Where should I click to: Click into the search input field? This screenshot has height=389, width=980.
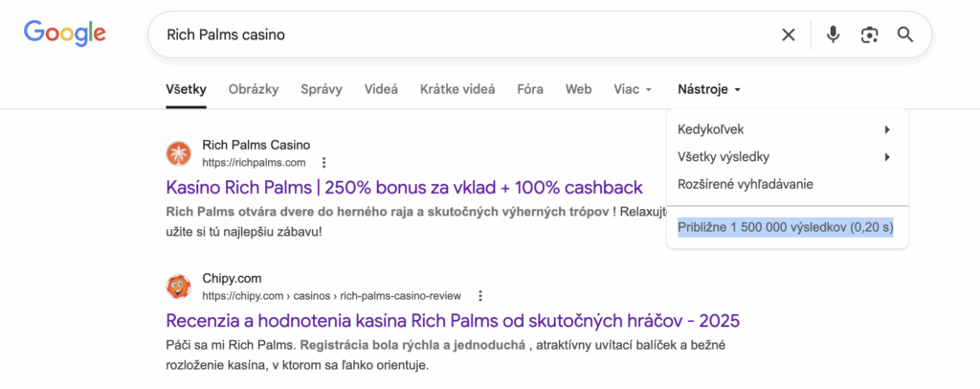tap(459, 34)
